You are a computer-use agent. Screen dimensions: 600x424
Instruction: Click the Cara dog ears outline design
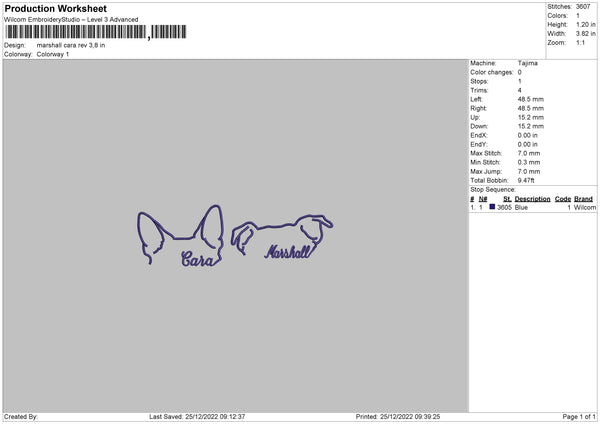tap(180, 235)
